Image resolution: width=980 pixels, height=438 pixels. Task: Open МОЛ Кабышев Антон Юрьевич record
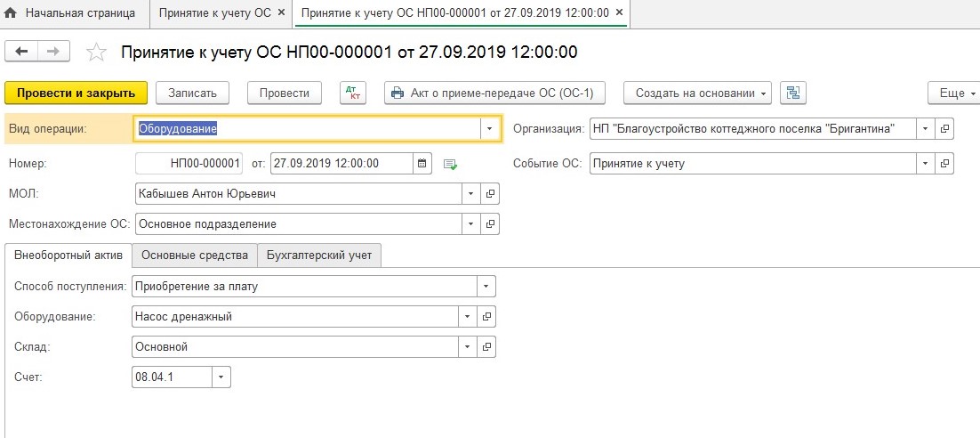point(490,194)
